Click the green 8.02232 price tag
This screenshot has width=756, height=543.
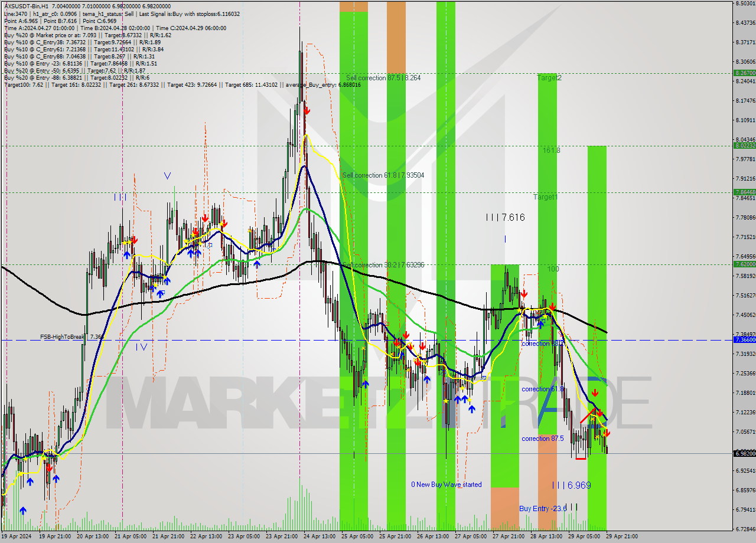744,145
